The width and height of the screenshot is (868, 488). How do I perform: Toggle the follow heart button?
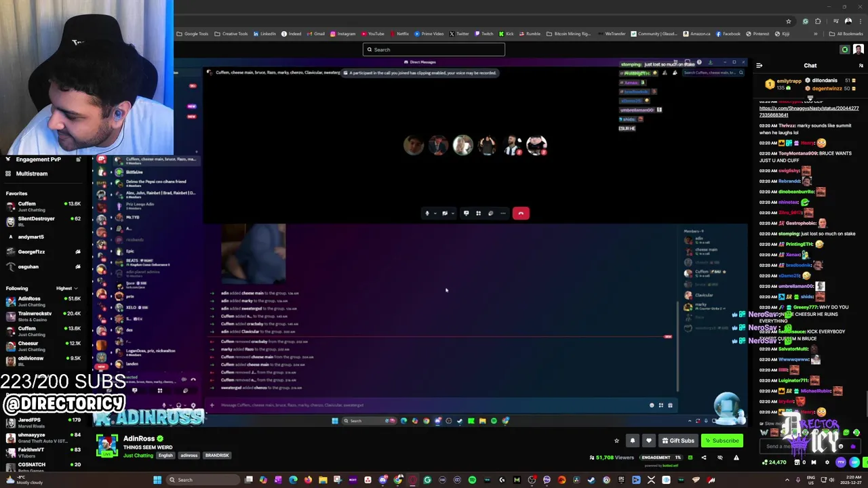pos(648,441)
